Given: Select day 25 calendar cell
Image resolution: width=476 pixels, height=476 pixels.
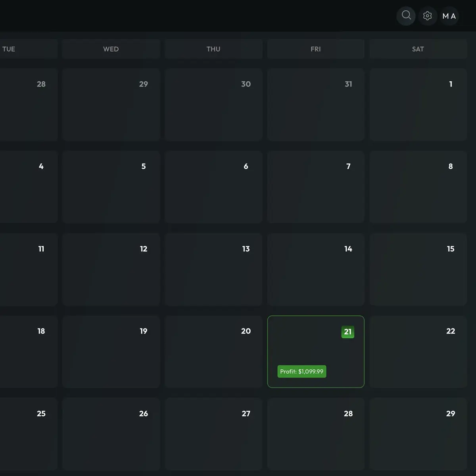Looking at the screenshot, I should click(29, 434).
